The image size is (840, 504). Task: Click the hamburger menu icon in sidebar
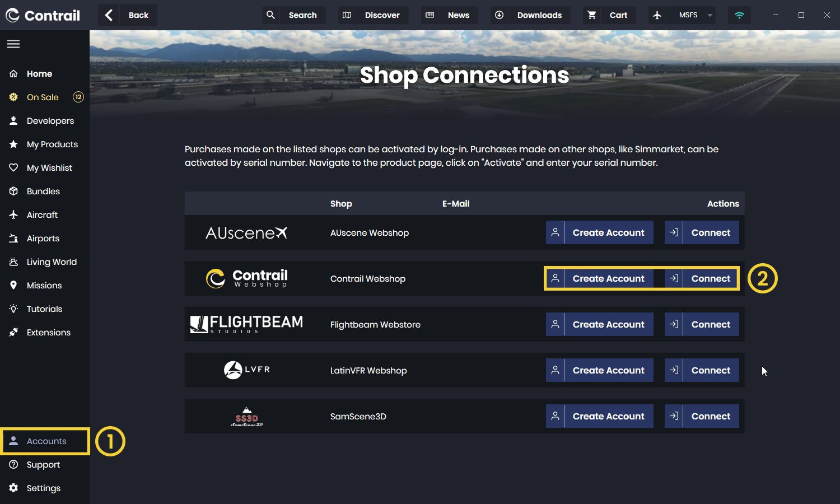click(13, 44)
